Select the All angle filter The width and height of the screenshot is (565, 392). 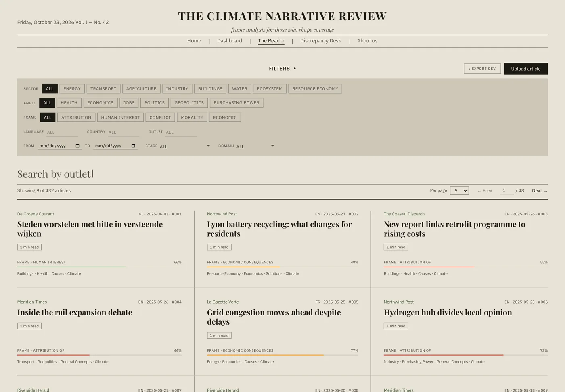point(47,103)
